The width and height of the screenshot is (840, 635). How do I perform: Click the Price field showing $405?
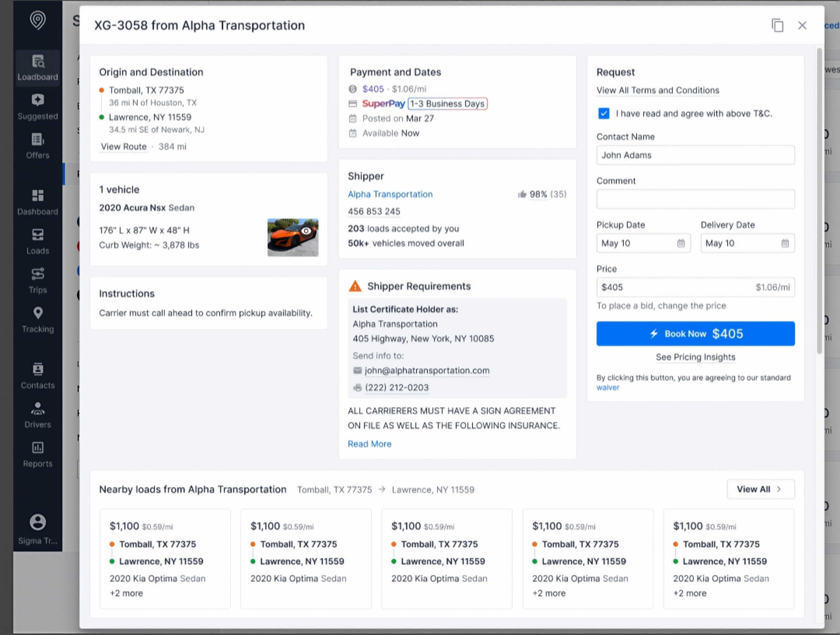coord(695,287)
